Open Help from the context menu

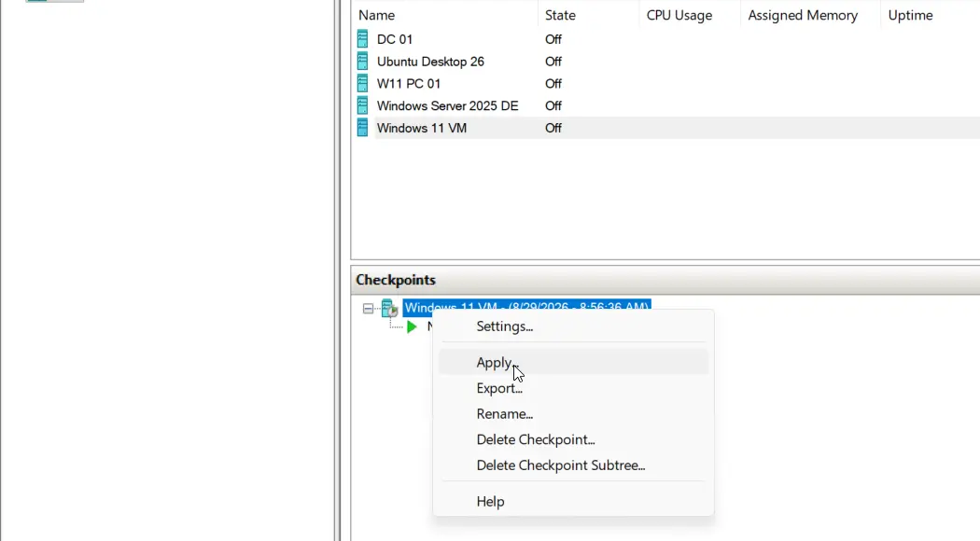(573, 502)
